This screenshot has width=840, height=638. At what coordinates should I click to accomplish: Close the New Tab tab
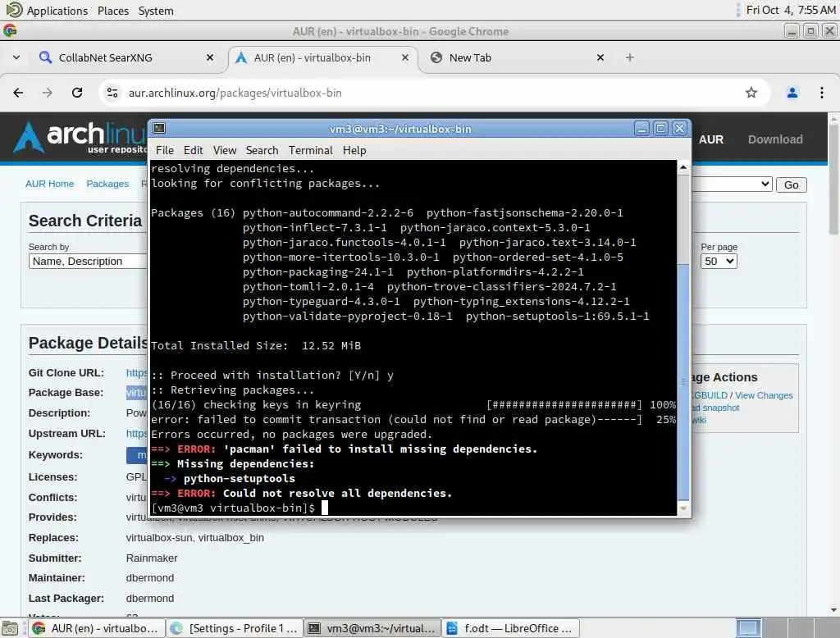pos(600,57)
